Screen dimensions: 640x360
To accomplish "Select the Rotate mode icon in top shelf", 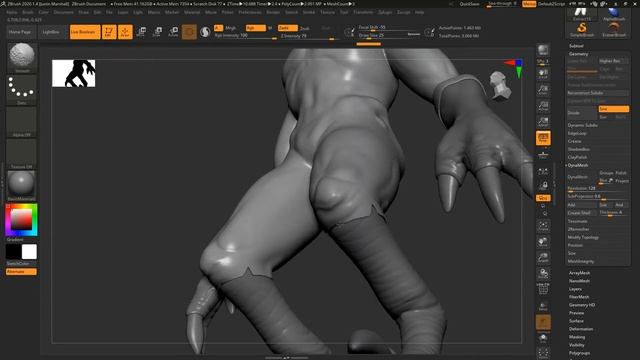I will [x=173, y=31].
